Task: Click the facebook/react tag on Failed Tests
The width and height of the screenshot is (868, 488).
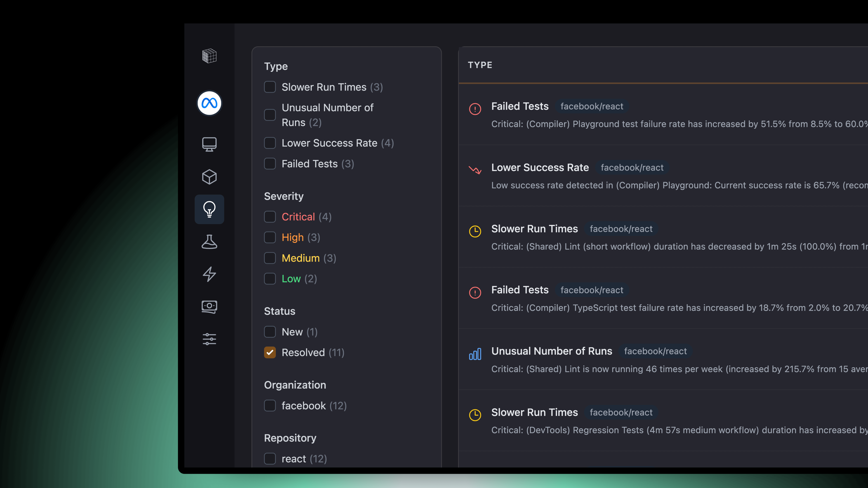Action: tap(592, 106)
